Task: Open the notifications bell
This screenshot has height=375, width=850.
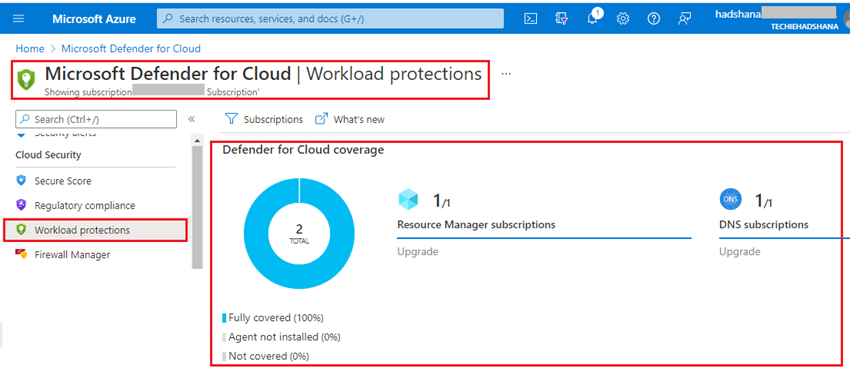Action: pyautogui.click(x=593, y=17)
